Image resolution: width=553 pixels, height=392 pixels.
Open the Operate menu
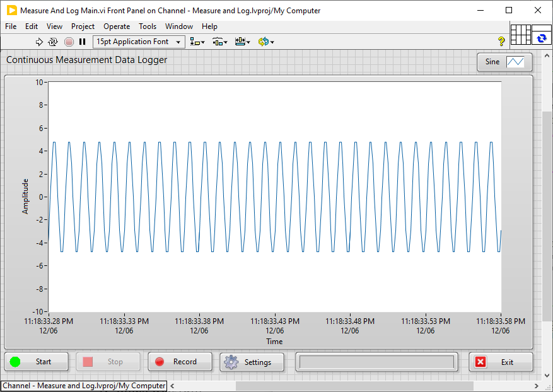[117, 26]
